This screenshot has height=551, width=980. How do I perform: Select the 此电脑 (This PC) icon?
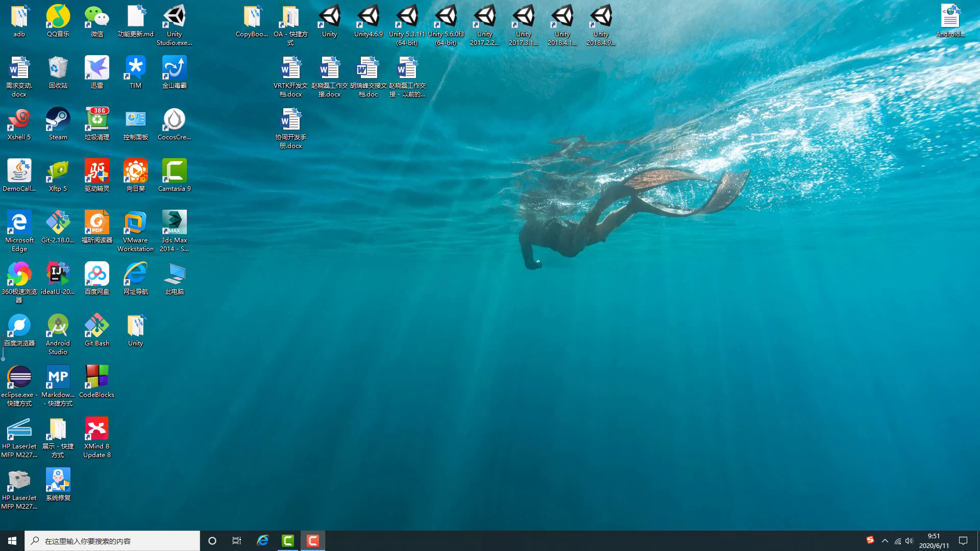click(175, 279)
